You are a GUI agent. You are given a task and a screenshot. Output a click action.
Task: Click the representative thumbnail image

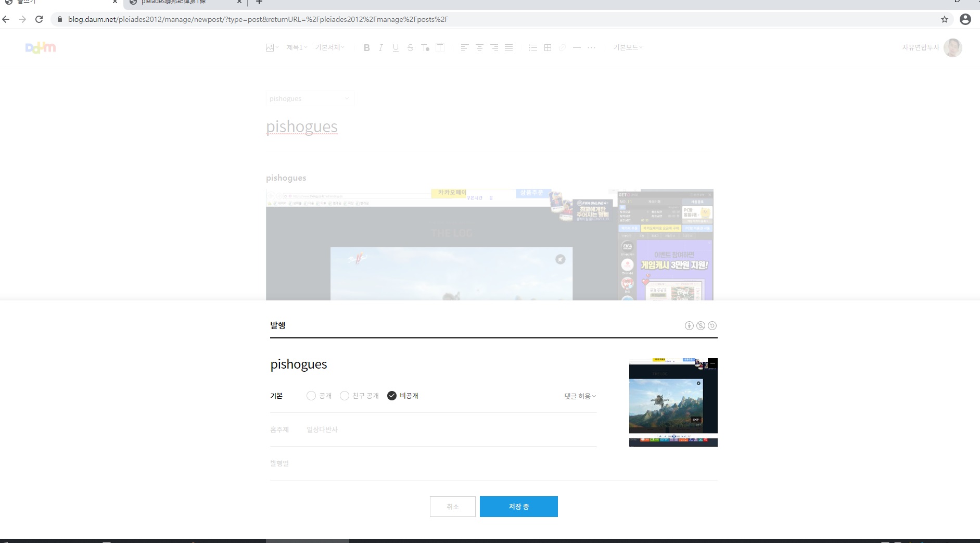point(673,402)
